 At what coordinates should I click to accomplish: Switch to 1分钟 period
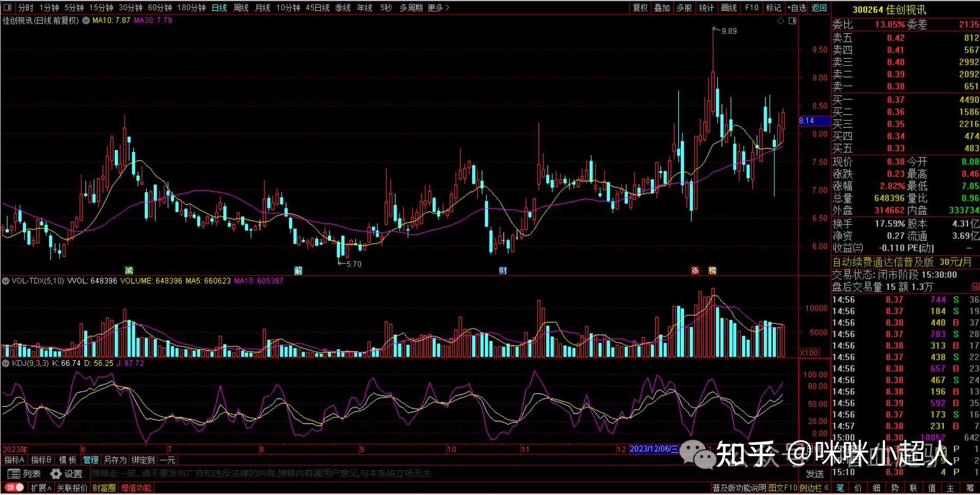pyautogui.click(x=49, y=8)
